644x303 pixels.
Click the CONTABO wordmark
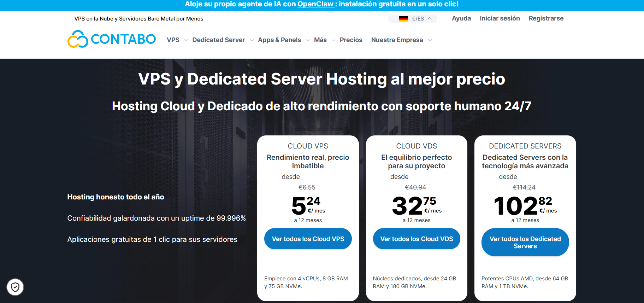tap(123, 39)
